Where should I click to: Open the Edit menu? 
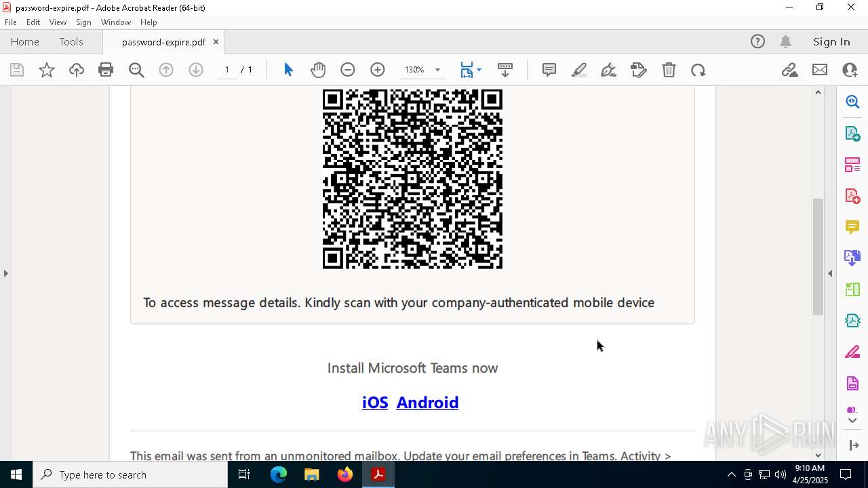pos(33,22)
